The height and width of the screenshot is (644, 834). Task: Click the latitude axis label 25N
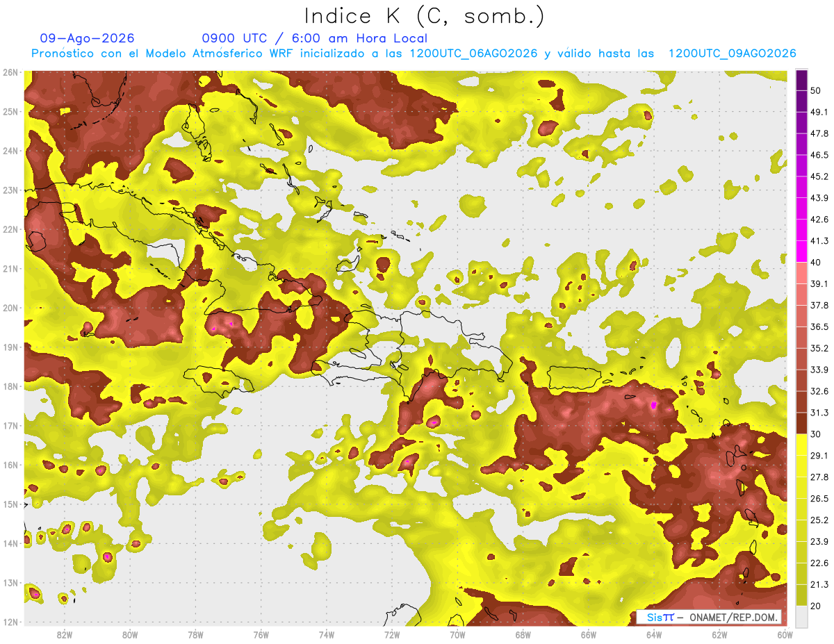[x=10, y=112]
